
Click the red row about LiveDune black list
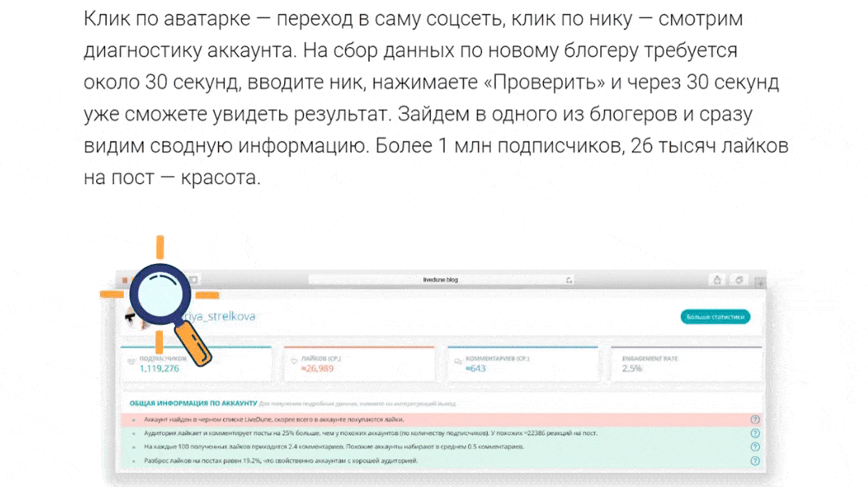coord(442,419)
